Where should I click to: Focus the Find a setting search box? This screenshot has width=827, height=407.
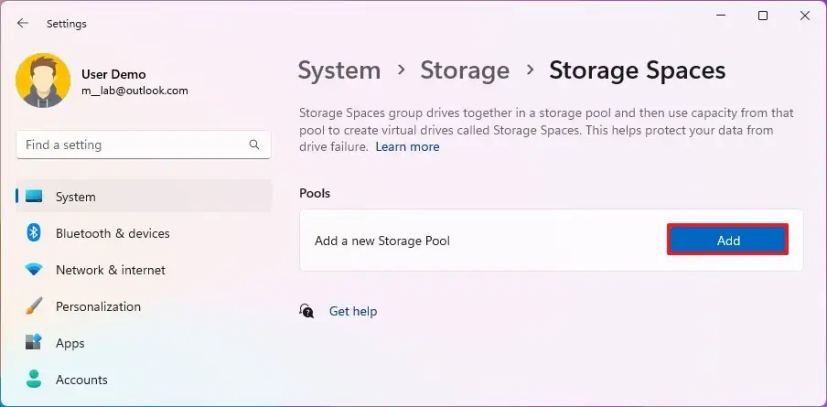(x=130, y=145)
